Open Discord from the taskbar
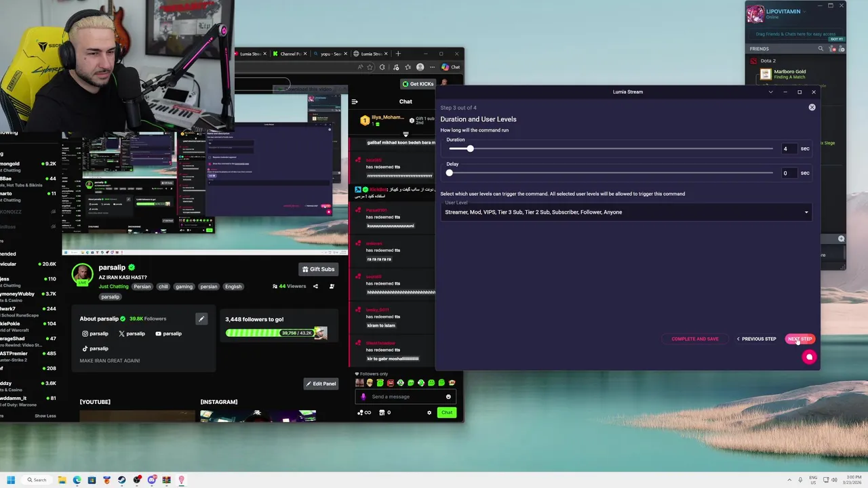Screen dimensions: 868x488 tap(152, 480)
